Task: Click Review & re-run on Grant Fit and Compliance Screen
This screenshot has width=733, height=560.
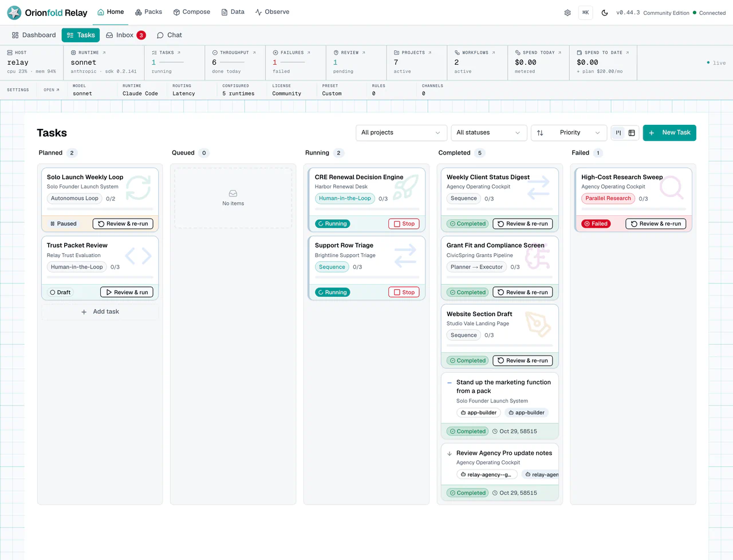Action: 523,292
